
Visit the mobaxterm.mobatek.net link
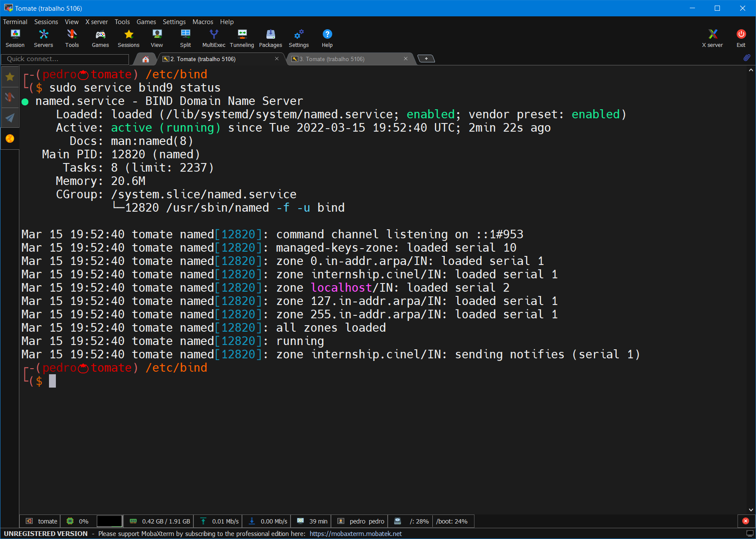[356, 533]
